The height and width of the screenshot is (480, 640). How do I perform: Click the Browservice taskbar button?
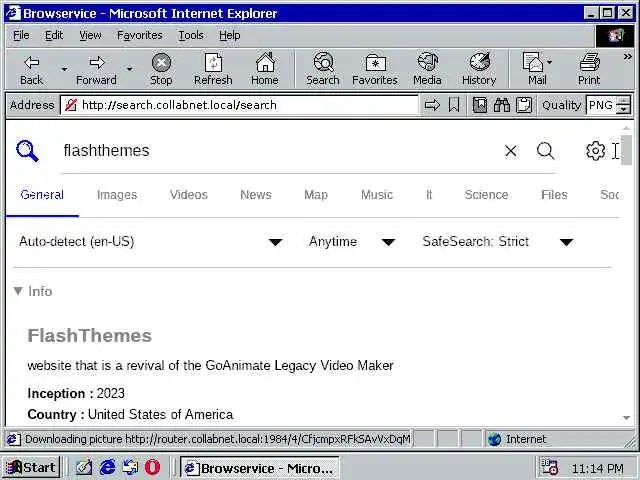pyautogui.click(x=260, y=468)
